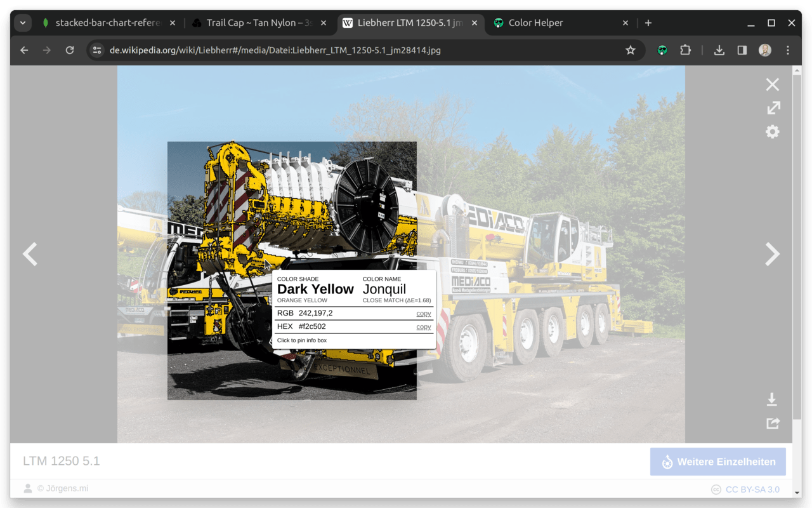
Task: Open media viewer settings gear
Action: [x=772, y=131]
